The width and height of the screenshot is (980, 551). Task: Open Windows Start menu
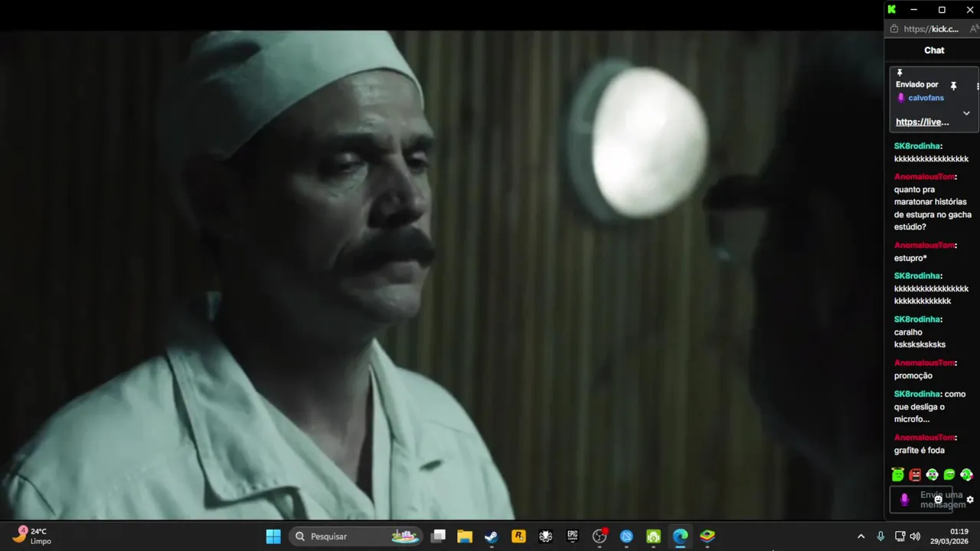273,536
